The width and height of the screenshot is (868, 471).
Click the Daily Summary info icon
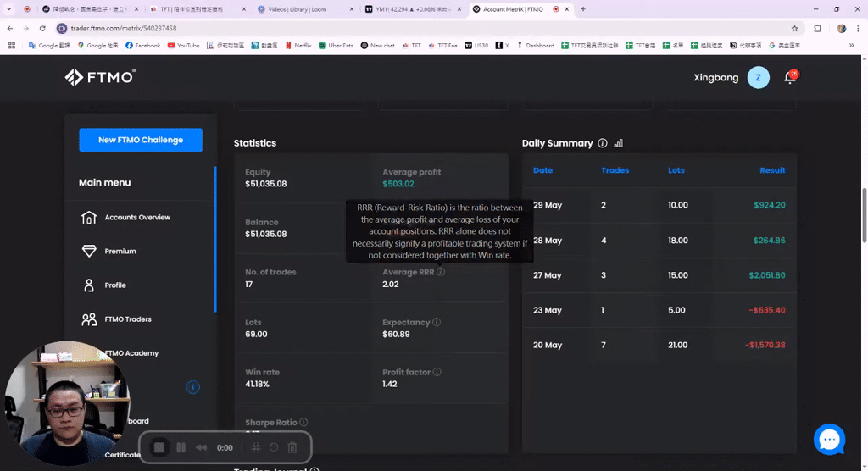(x=603, y=143)
